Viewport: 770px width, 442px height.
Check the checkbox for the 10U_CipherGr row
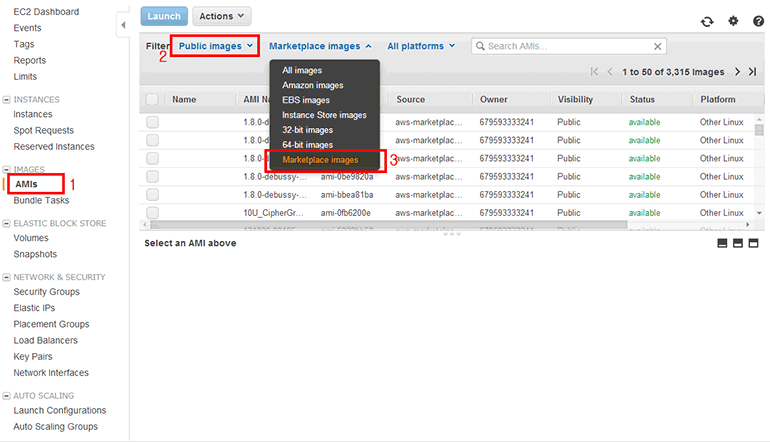[x=152, y=212]
